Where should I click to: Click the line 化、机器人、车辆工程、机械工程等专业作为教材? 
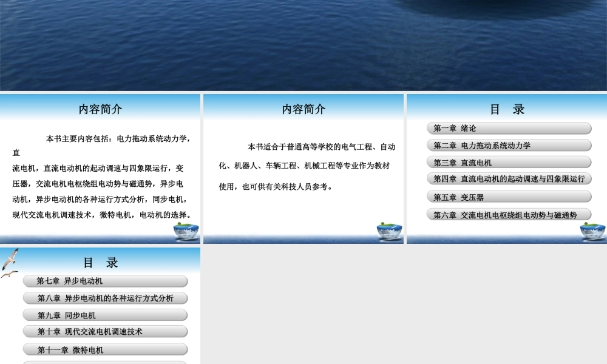[304, 166]
